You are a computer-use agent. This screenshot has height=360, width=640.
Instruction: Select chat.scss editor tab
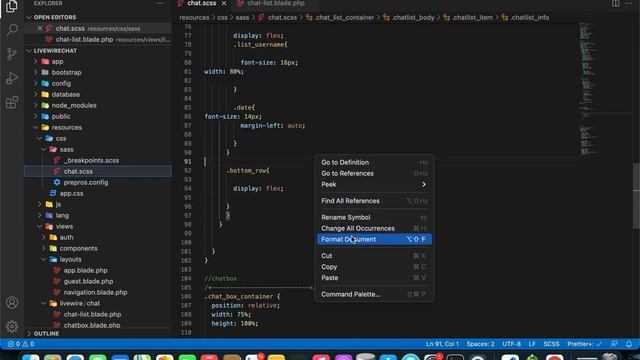[202, 3]
